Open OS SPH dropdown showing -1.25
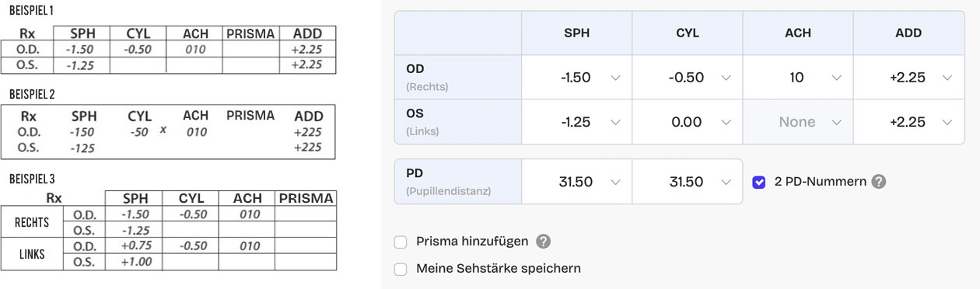 click(x=576, y=122)
